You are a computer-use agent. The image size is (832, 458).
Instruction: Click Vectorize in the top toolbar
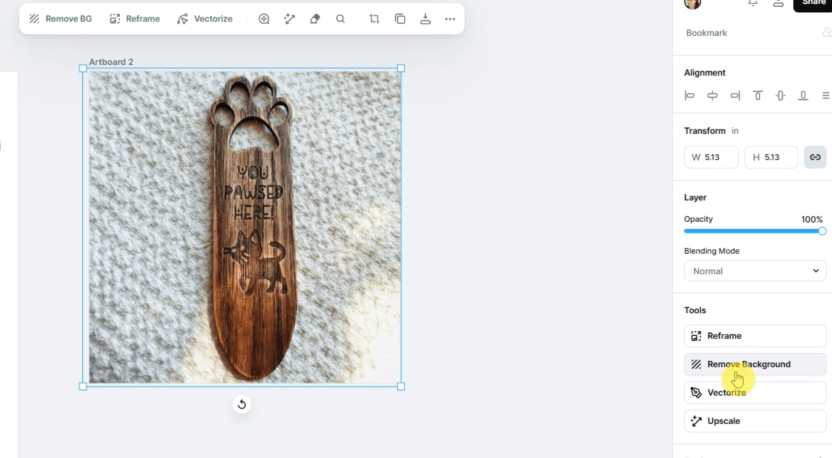pos(205,19)
